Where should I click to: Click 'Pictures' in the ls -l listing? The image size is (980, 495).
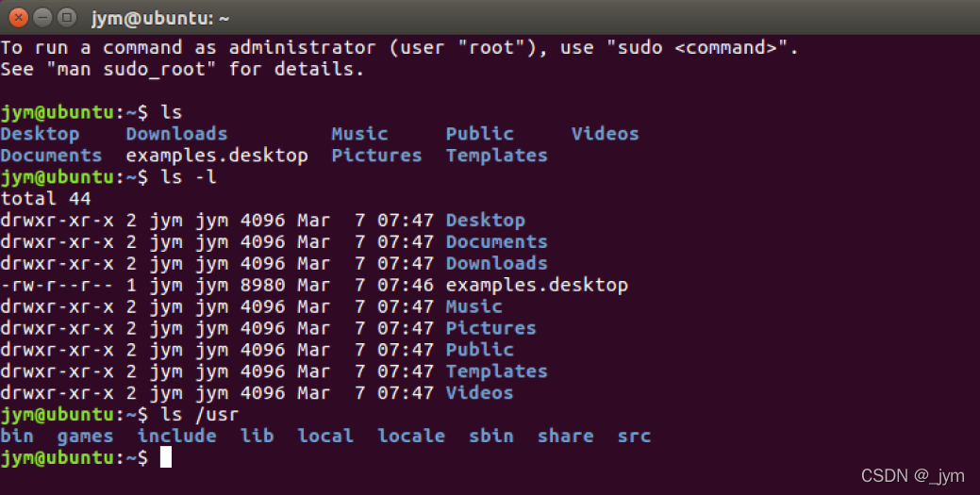click(490, 328)
